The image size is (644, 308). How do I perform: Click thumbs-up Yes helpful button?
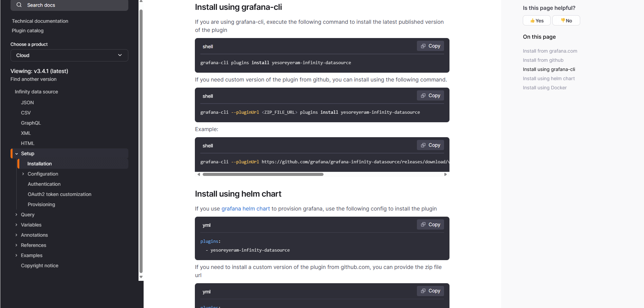[537, 21]
